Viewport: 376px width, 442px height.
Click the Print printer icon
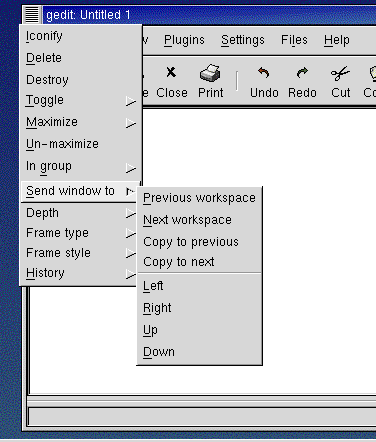point(210,73)
